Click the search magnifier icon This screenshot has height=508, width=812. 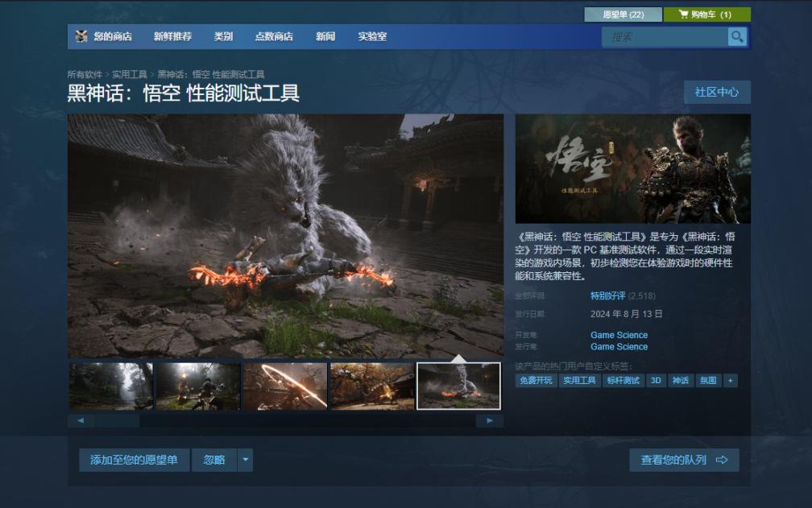pyautogui.click(x=737, y=37)
